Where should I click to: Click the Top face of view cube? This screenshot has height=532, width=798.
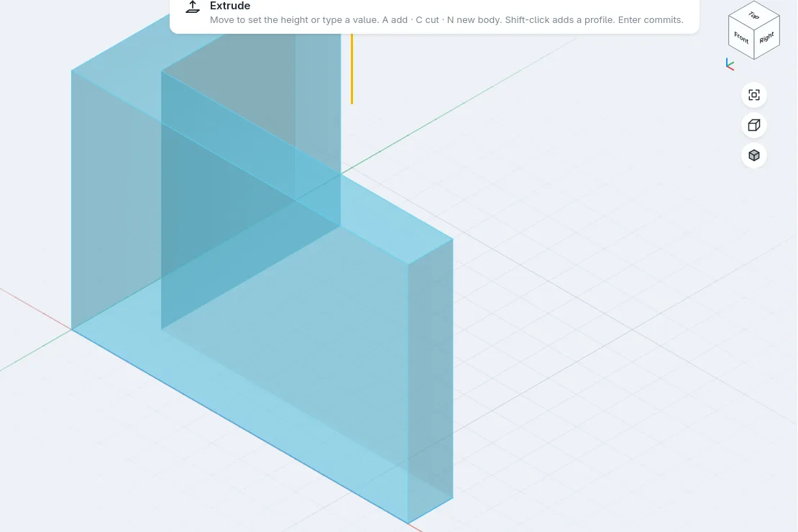[754, 15]
